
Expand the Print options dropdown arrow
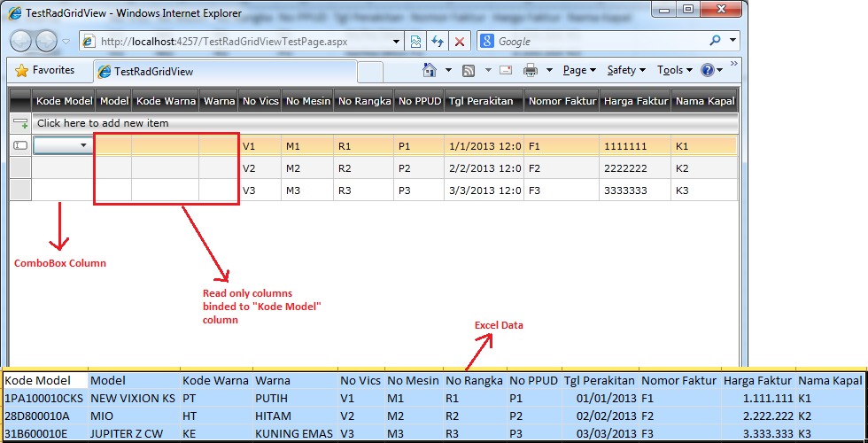tap(550, 70)
